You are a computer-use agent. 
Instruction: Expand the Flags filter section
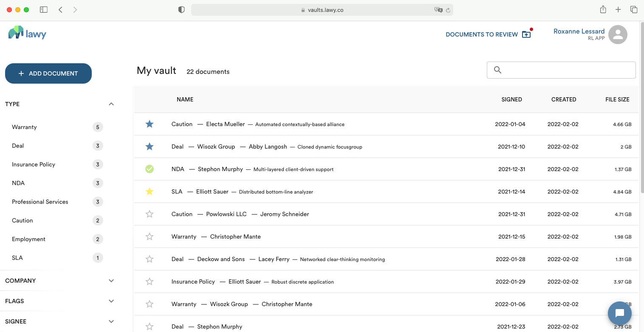click(111, 301)
